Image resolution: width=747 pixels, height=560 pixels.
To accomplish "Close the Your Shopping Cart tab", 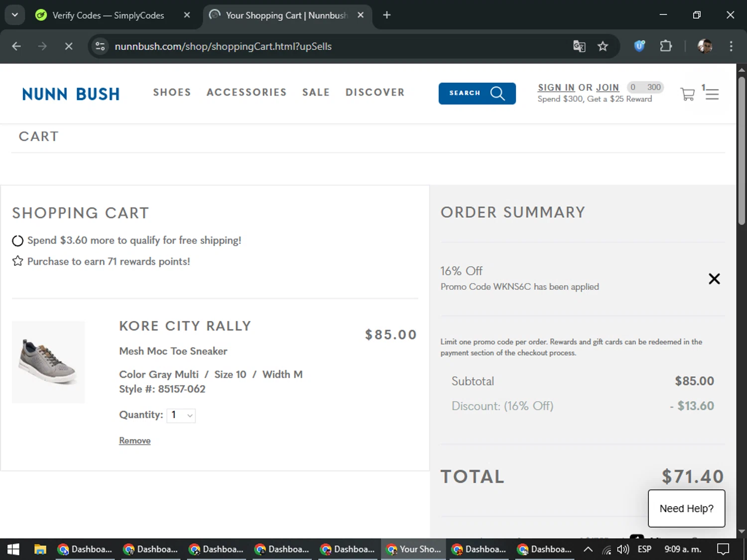I will pos(361,15).
